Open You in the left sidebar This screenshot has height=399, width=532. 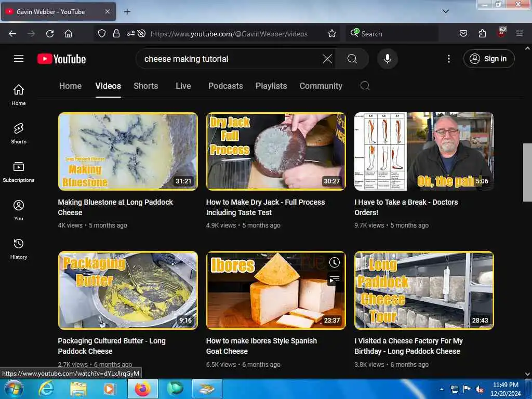coord(19,210)
